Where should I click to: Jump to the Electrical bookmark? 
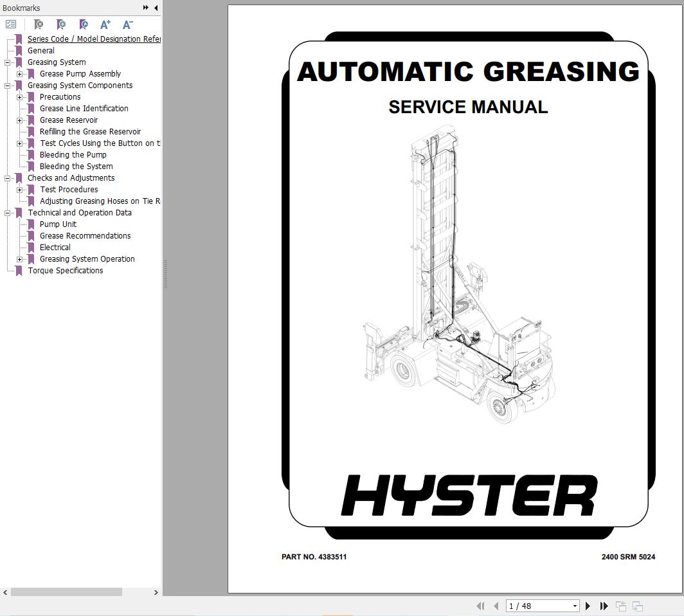pos(55,247)
